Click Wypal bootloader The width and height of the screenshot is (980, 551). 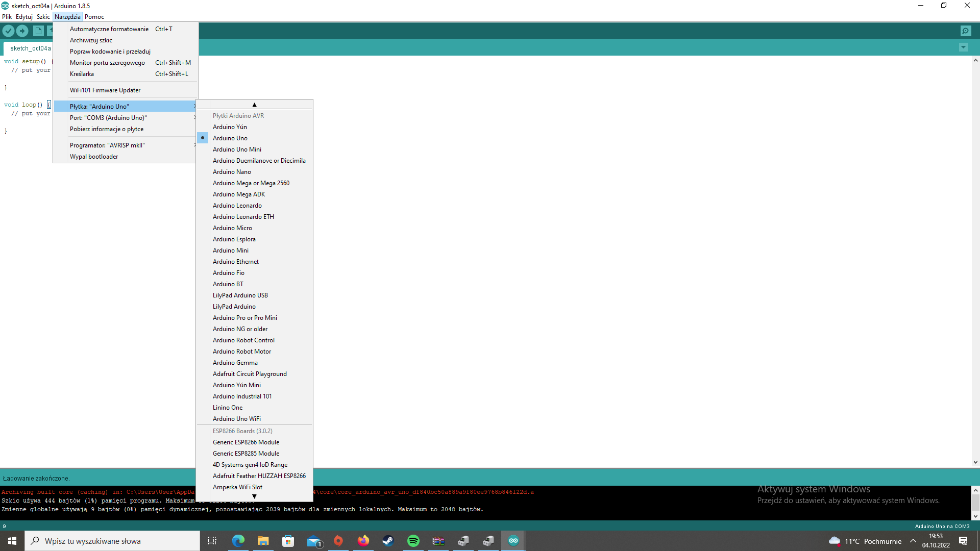coord(125,157)
